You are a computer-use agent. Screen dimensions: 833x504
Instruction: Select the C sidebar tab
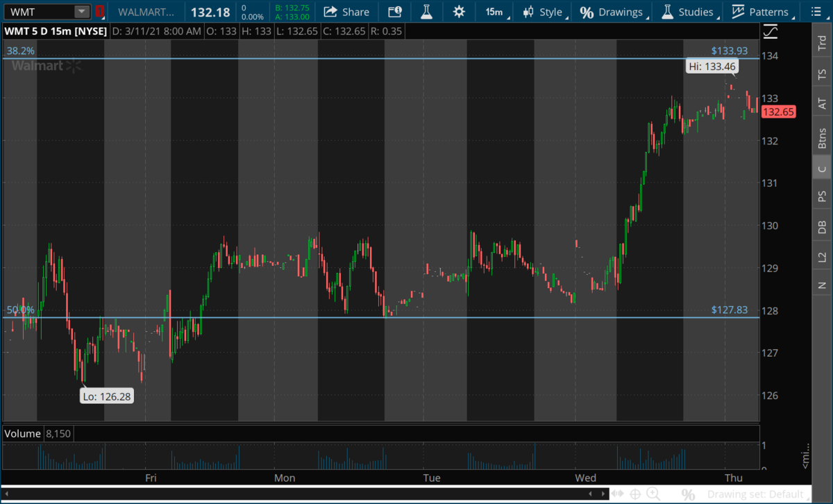pos(822,169)
